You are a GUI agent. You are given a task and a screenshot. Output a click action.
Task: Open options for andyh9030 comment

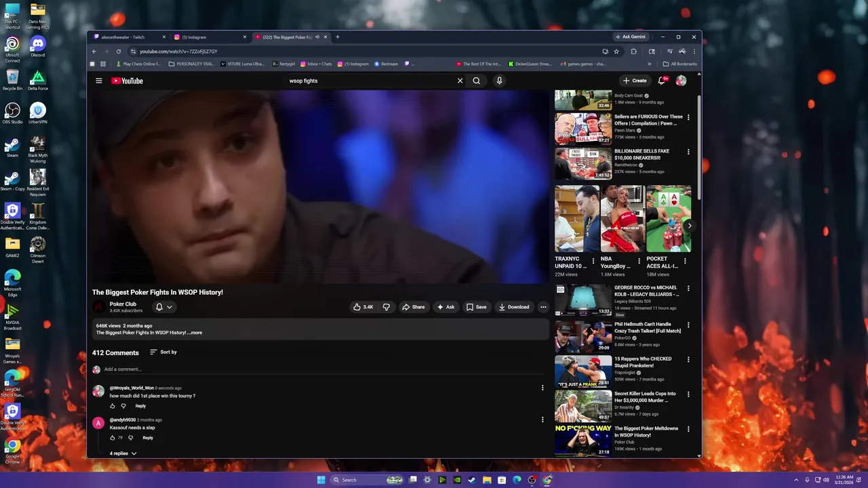click(x=542, y=420)
